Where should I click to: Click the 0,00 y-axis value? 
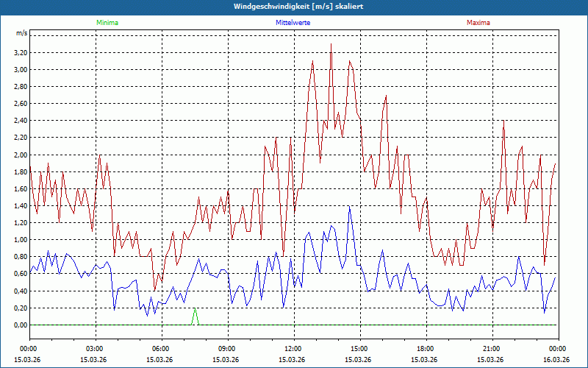[21, 325]
